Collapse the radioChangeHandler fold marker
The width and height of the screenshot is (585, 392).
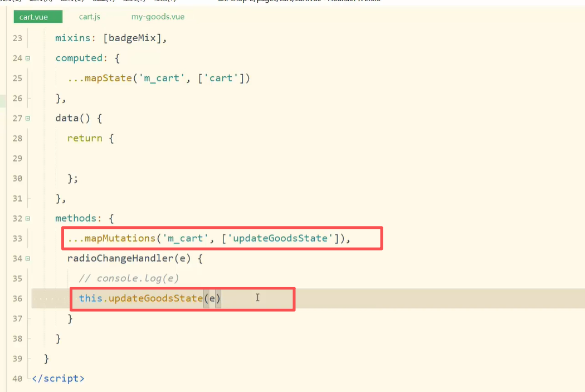tap(28, 258)
